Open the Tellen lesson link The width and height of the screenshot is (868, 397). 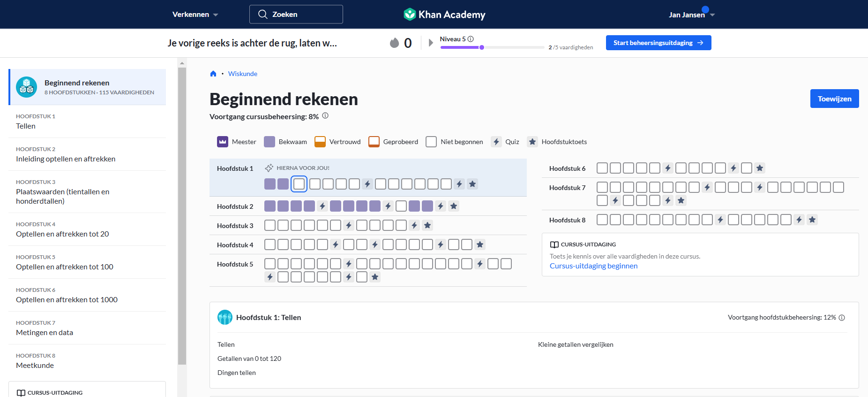[x=226, y=344]
